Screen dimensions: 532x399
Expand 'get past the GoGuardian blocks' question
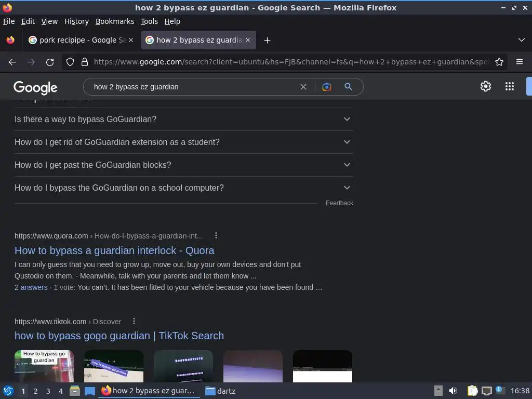(183, 165)
